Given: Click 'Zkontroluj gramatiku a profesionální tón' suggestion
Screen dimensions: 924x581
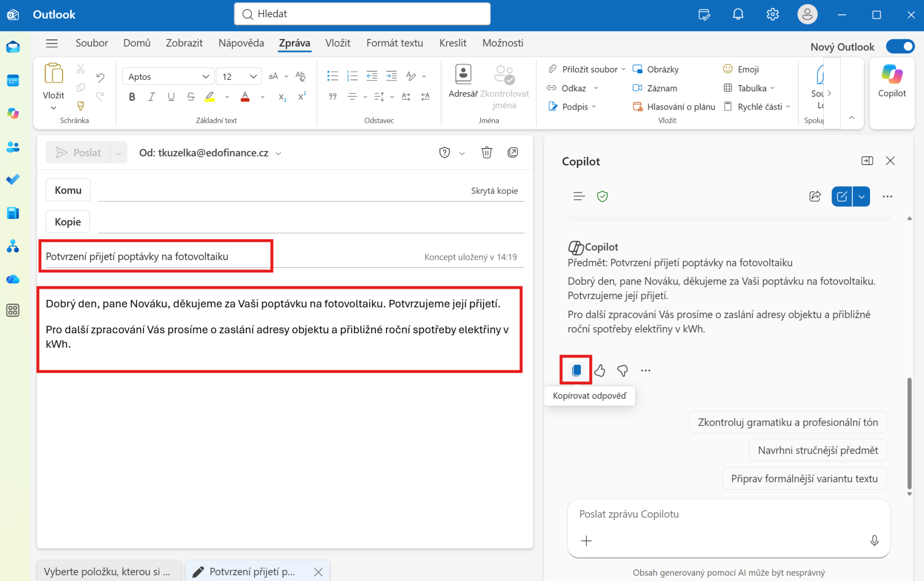Looking at the screenshot, I should click(788, 422).
